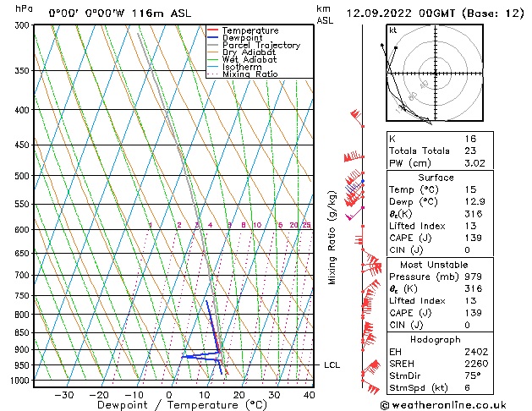Click the 'kt' label in the hodograph
This screenshot has height=411, width=532.
pos(393,30)
